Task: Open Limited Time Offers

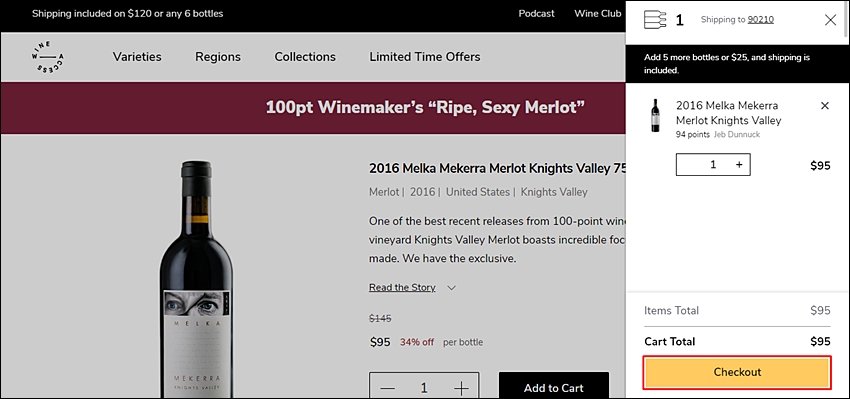Action: coord(424,56)
